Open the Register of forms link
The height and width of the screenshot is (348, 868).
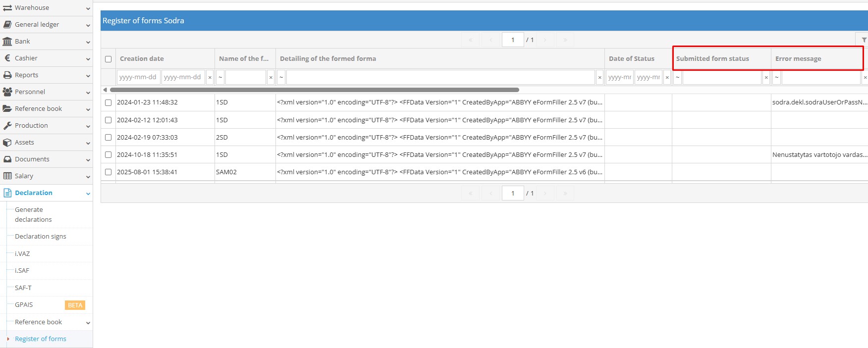pos(41,339)
